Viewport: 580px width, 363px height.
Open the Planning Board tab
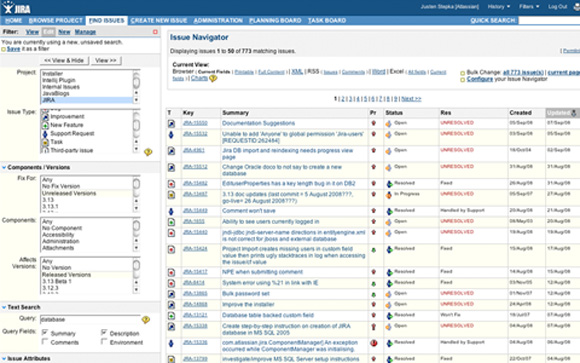coord(275,20)
